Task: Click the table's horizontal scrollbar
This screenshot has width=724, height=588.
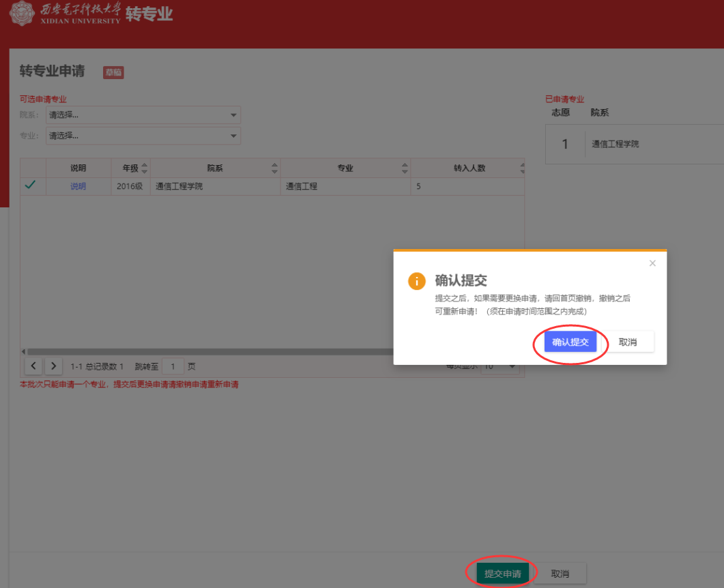Action: point(205,352)
